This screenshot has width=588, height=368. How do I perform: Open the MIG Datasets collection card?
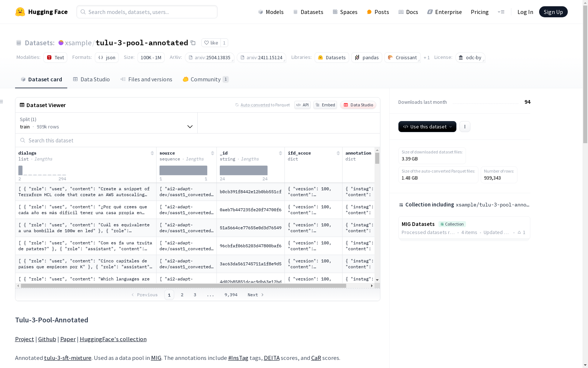point(464,228)
